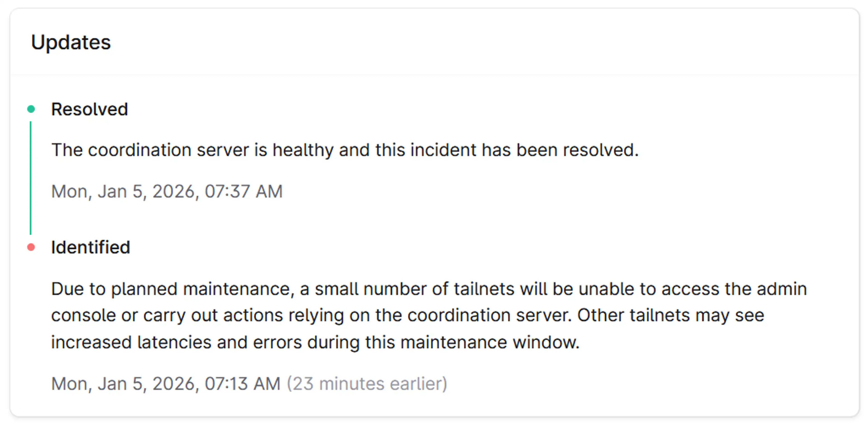Image resolution: width=868 pixels, height=427 pixels.
Task: Click the 07:37 AM resolved timestamp
Action: pyautogui.click(x=167, y=191)
